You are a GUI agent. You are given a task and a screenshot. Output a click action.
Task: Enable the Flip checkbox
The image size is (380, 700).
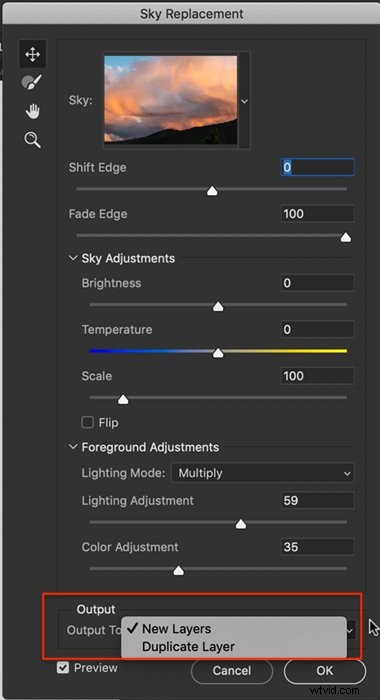point(88,422)
